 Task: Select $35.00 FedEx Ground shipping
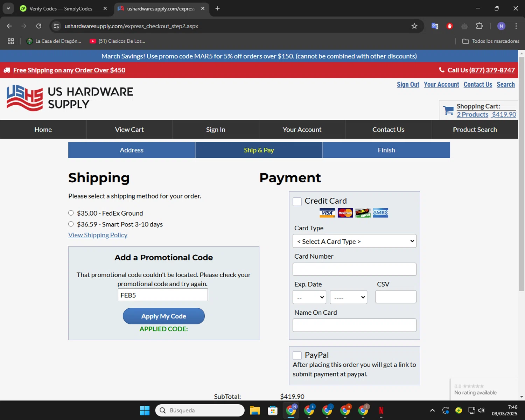pyautogui.click(x=71, y=213)
